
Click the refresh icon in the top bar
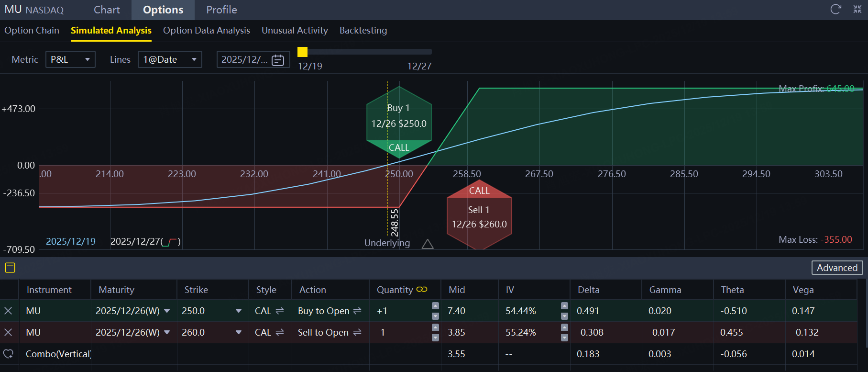(x=835, y=9)
